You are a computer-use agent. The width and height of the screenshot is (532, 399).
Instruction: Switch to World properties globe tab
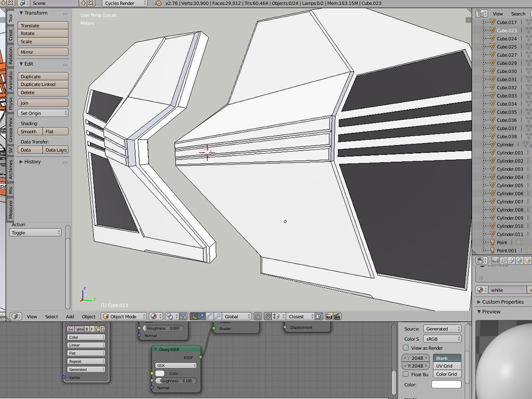tap(520, 260)
